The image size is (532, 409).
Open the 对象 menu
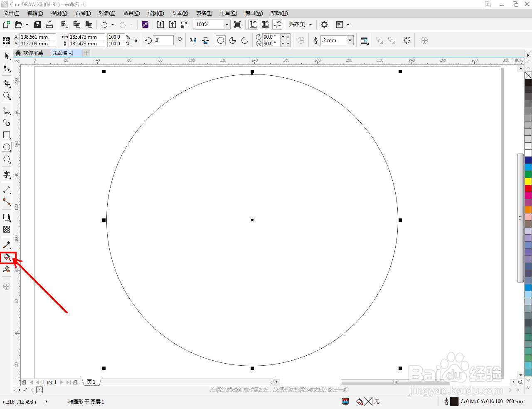(x=107, y=13)
